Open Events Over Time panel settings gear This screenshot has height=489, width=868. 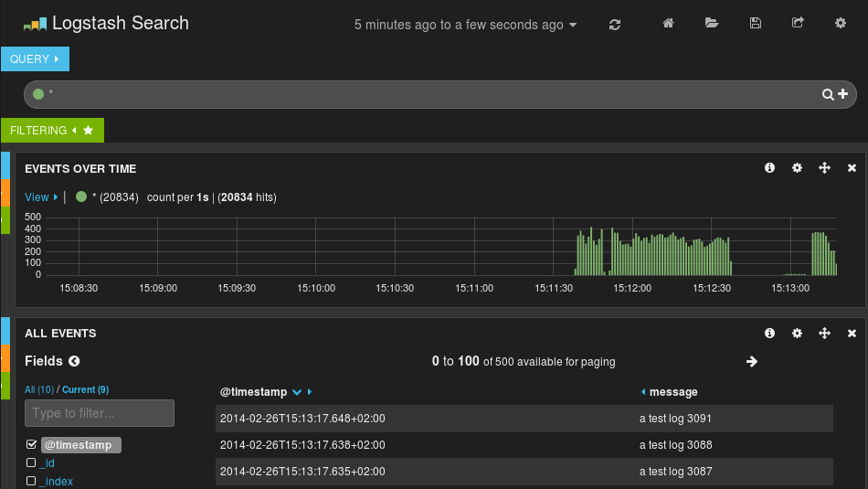point(797,168)
